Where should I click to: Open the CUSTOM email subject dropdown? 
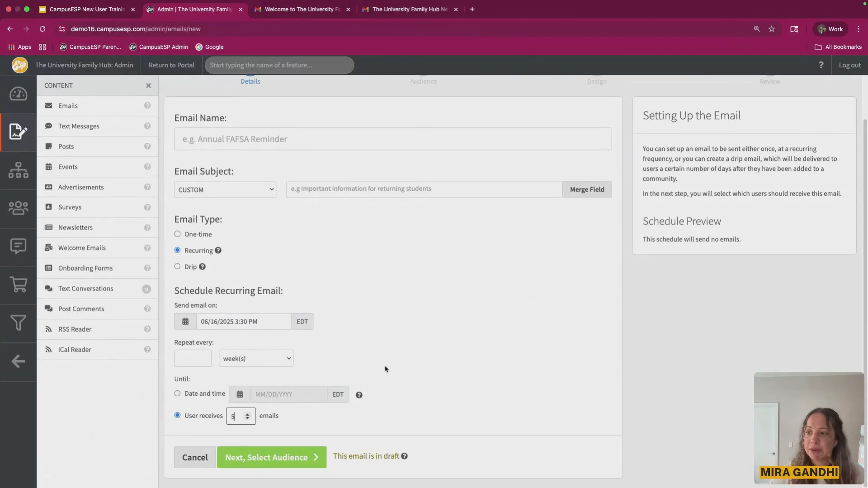point(225,190)
